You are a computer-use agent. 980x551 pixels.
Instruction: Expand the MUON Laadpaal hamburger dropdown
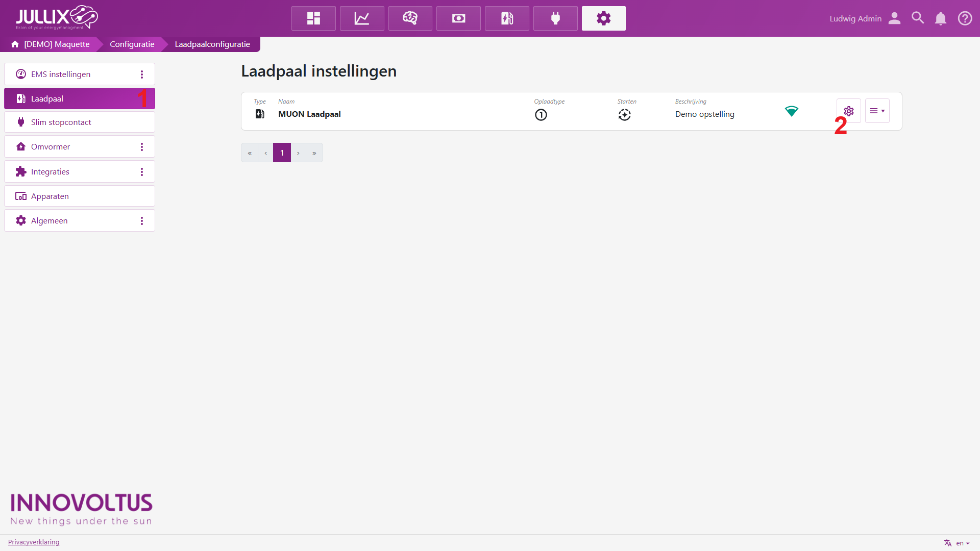click(x=877, y=111)
